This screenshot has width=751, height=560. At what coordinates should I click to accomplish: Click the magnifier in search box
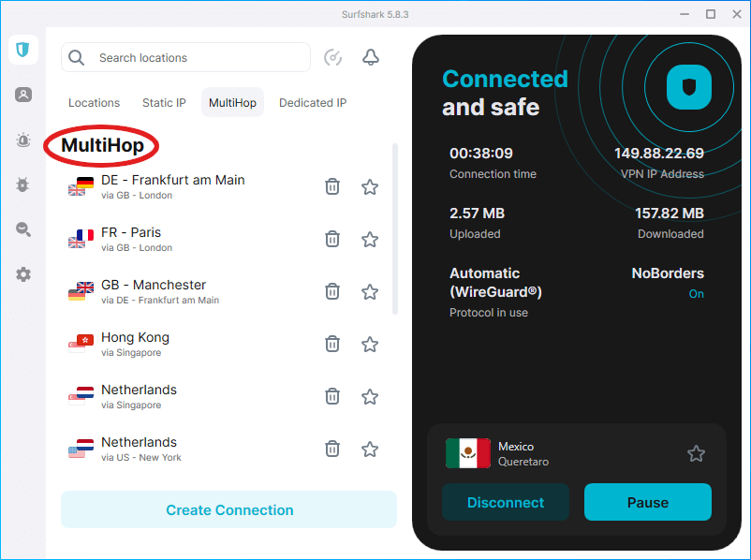(77, 57)
